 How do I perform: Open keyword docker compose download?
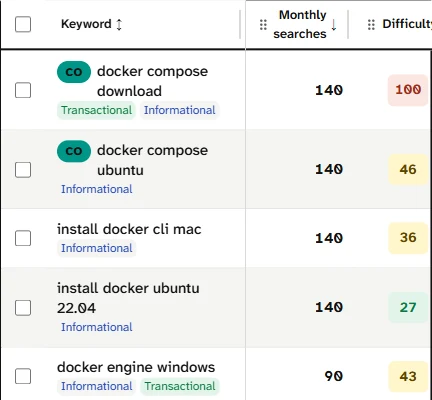click(152, 81)
